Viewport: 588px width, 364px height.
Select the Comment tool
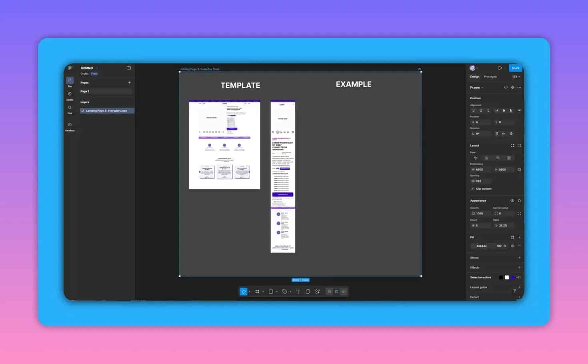click(x=308, y=292)
